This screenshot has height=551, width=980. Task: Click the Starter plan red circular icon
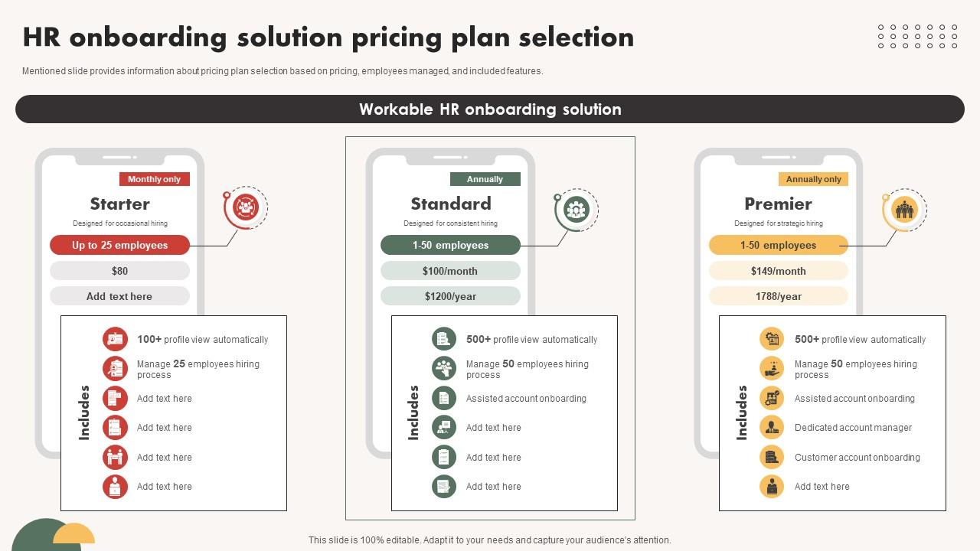point(246,207)
